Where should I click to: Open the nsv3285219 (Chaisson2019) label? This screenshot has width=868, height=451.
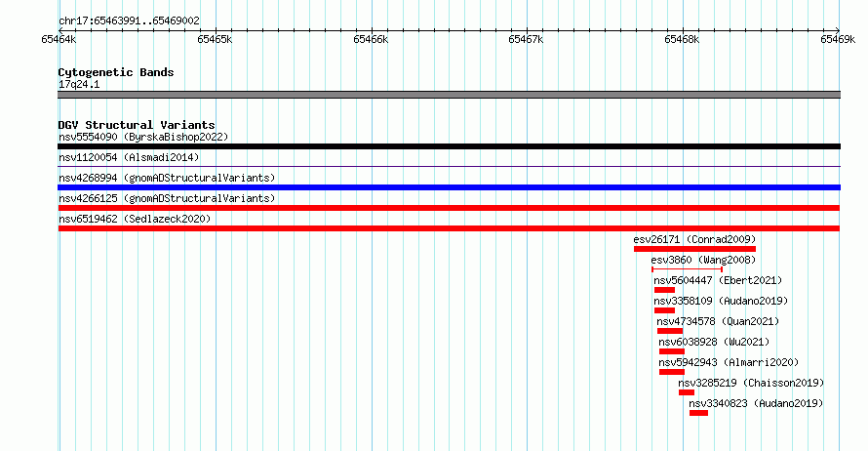(751, 383)
